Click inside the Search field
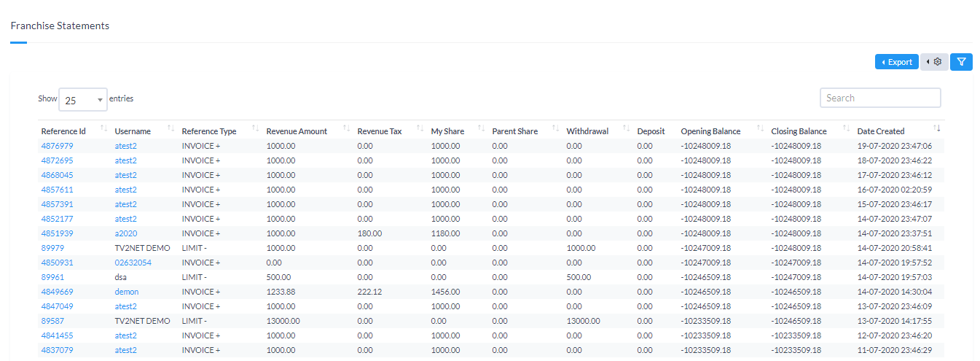 (x=879, y=98)
